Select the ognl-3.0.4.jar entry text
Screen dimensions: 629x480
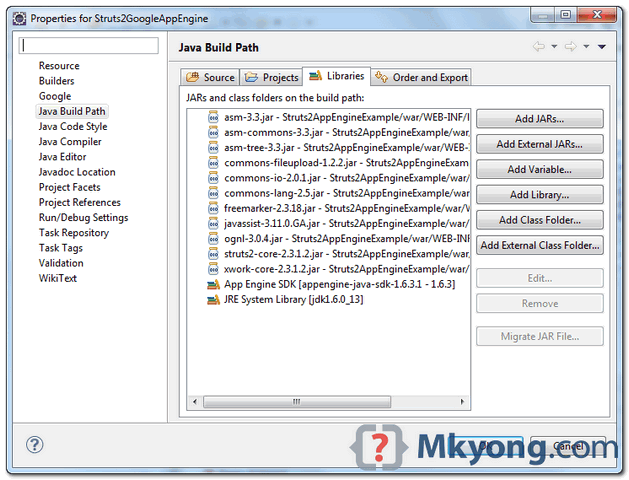347,239
